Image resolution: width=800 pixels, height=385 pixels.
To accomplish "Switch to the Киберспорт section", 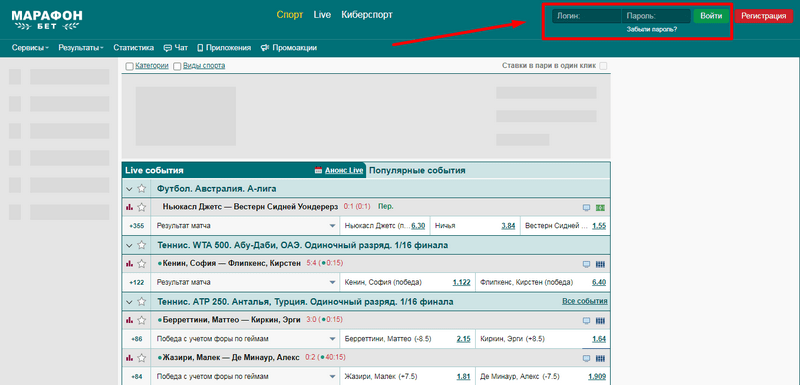I will 367,15.
